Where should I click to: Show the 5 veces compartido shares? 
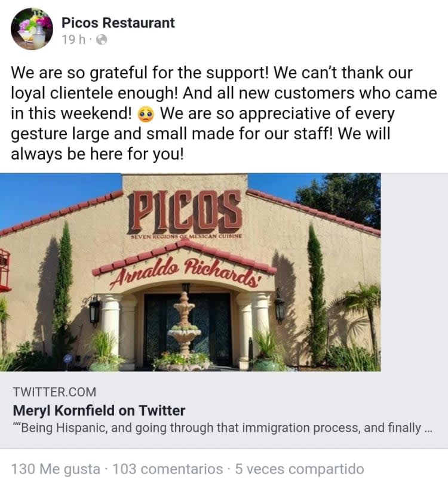(299, 469)
